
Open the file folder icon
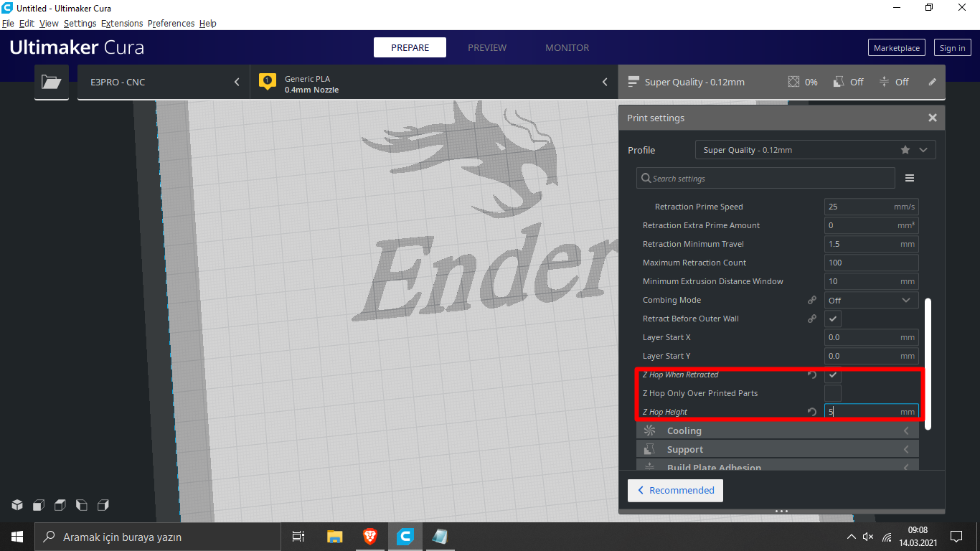[52, 82]
